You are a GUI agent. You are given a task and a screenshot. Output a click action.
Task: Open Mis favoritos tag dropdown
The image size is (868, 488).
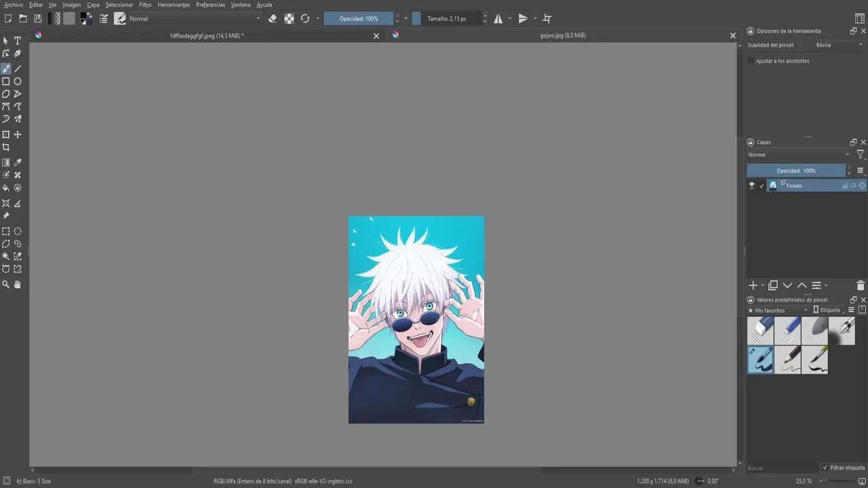pos(778,310)
